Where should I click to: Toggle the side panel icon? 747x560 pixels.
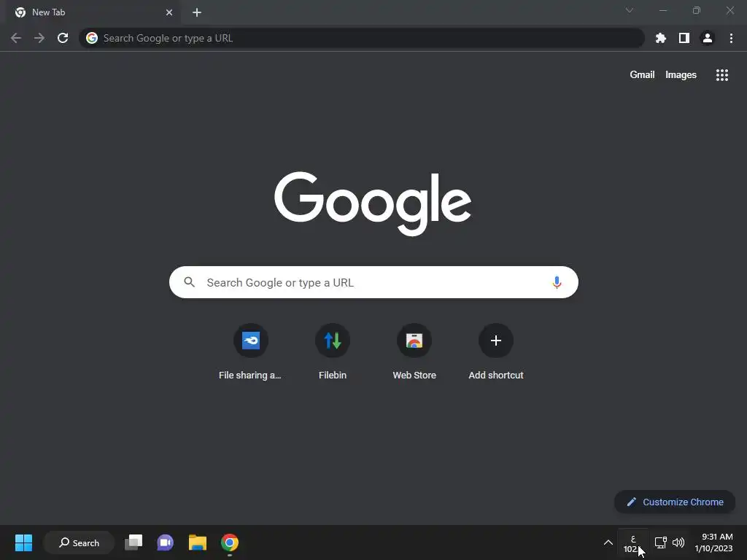point(684,38)
